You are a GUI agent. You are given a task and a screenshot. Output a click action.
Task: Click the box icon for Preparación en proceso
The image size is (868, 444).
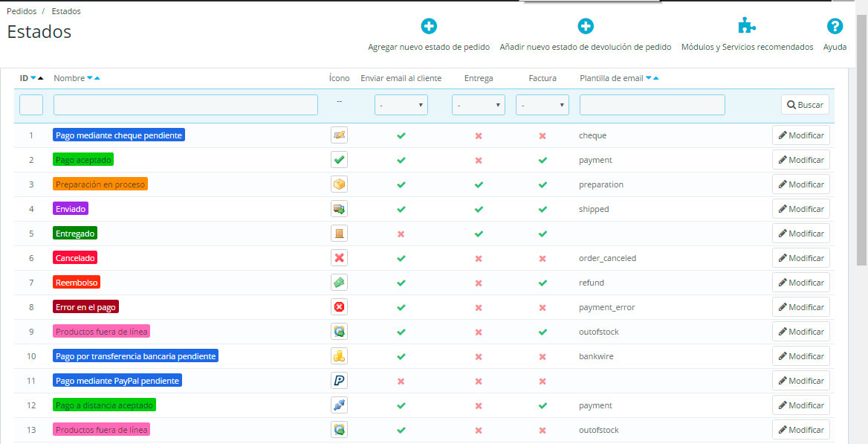[x=340, y=184]
